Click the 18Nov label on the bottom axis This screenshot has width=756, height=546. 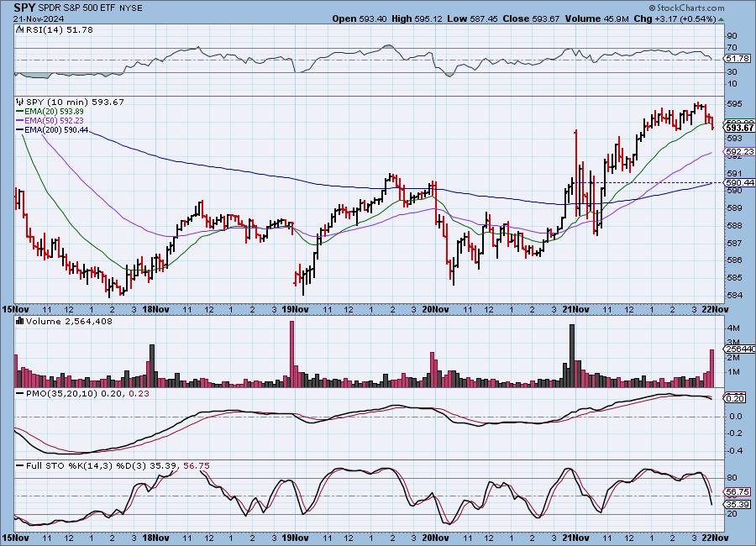tap(155, 538)
